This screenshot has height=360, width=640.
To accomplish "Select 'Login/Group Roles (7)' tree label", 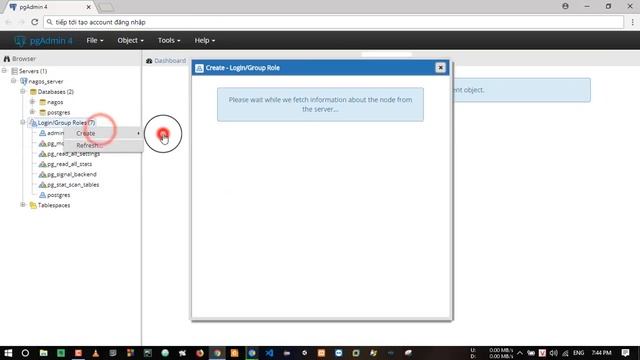I will [x=66, y=122].
